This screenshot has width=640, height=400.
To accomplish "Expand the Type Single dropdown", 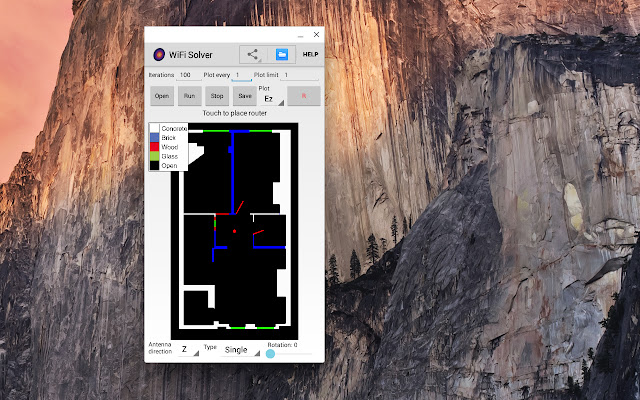I will [239, 350].
